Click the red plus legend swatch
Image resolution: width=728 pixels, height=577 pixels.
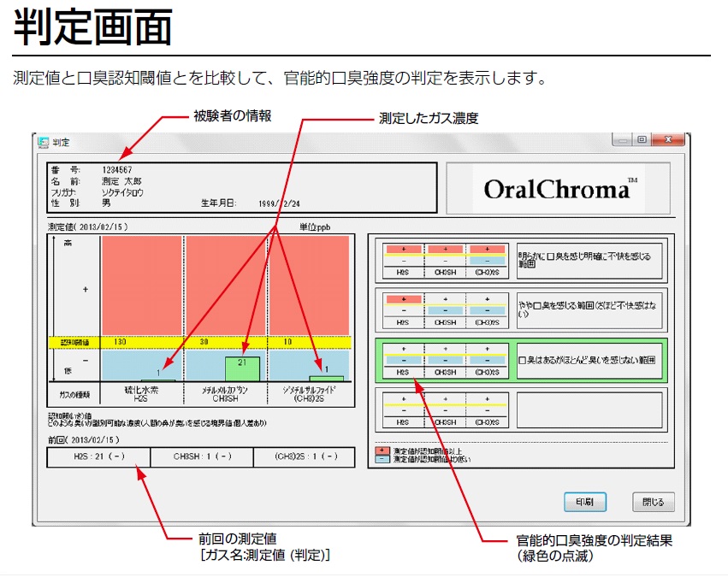pos(380,450)
